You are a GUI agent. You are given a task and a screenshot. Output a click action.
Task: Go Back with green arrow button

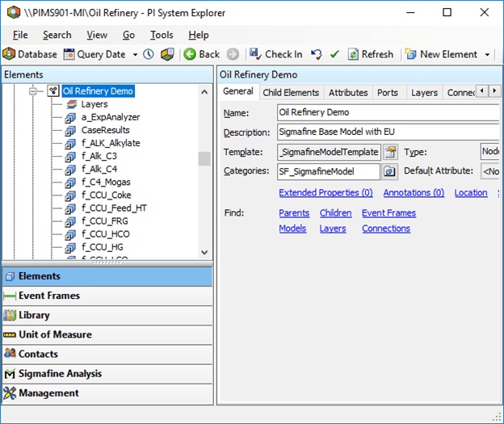pyautogui.click(x=202, y=54)
